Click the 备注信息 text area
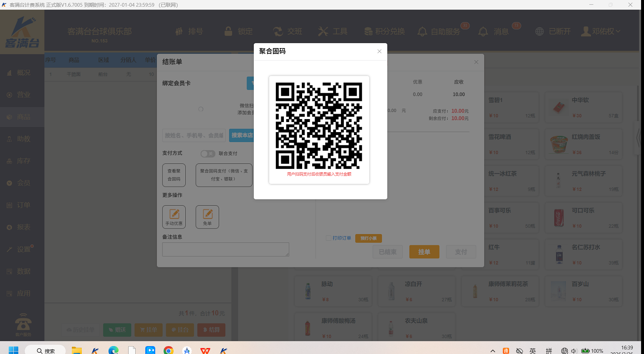Image resolution: width=644 pixels, height=354 pixels. pos(225,250)
